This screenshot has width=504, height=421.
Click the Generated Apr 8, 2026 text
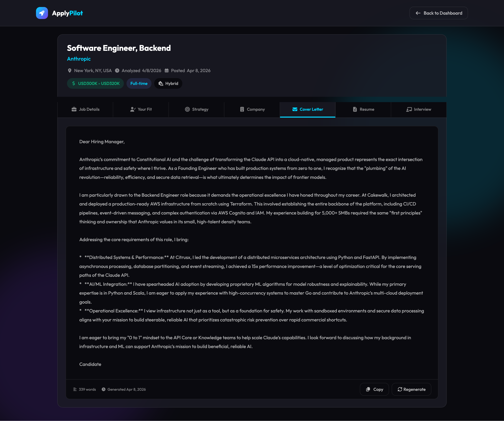(x=126, y=389)
